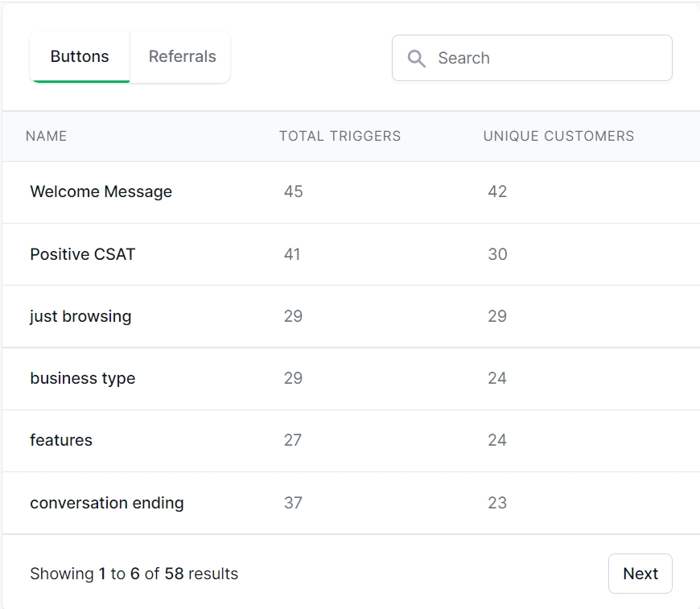700x609 pixels.
Task: Click the TOTAL TRIGGERS column header
Action: tap(340, 136)
